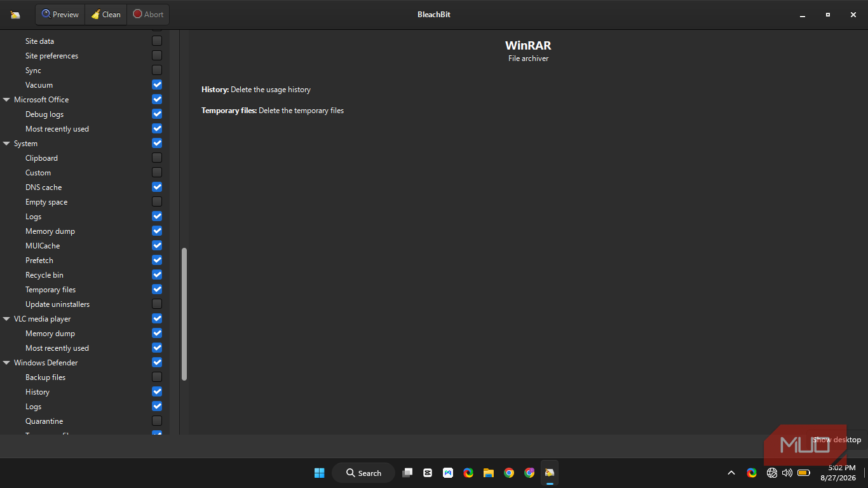
Task: Click the volume speaker tray icon
Action: pyautogui.click(x=787, y=473)
